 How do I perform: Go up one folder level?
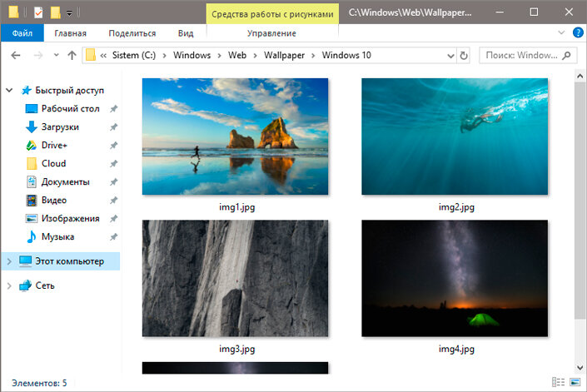(72, 56)
